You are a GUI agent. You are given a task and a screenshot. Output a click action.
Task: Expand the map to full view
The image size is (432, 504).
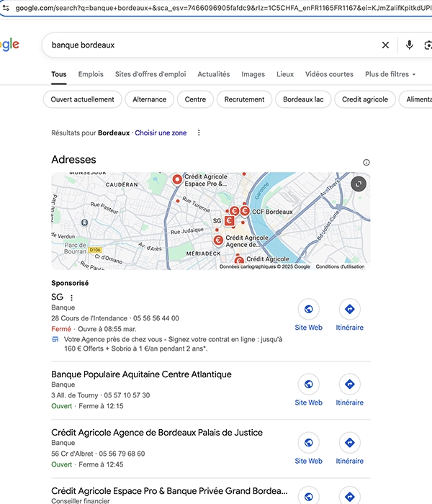(x=359, y=184)
